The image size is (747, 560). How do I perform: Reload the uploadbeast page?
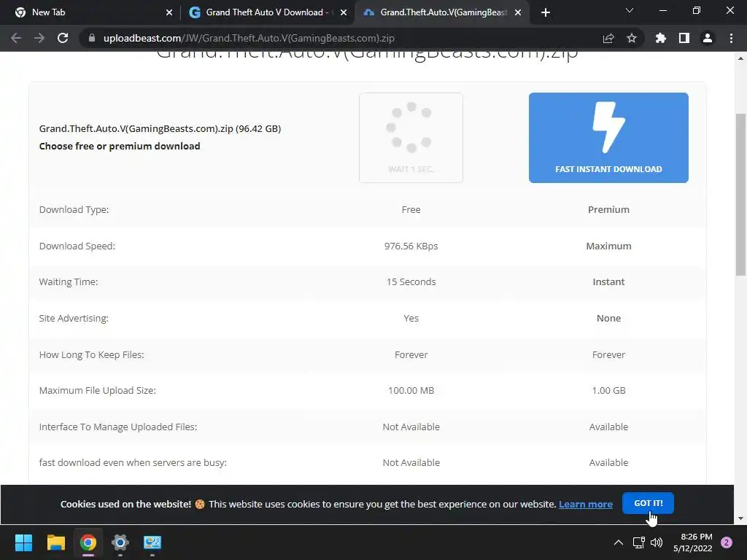point(63,38)
